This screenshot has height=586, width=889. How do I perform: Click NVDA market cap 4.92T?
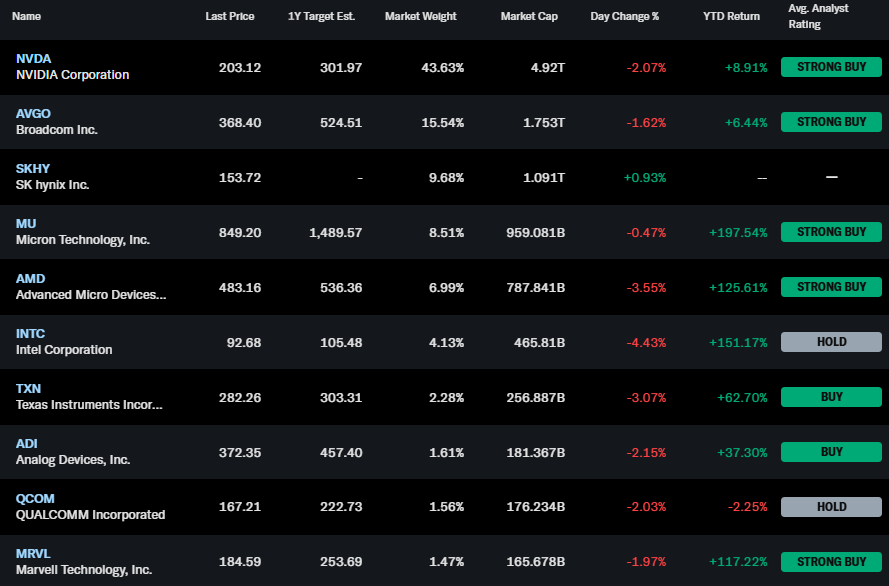tap(548, 67)
